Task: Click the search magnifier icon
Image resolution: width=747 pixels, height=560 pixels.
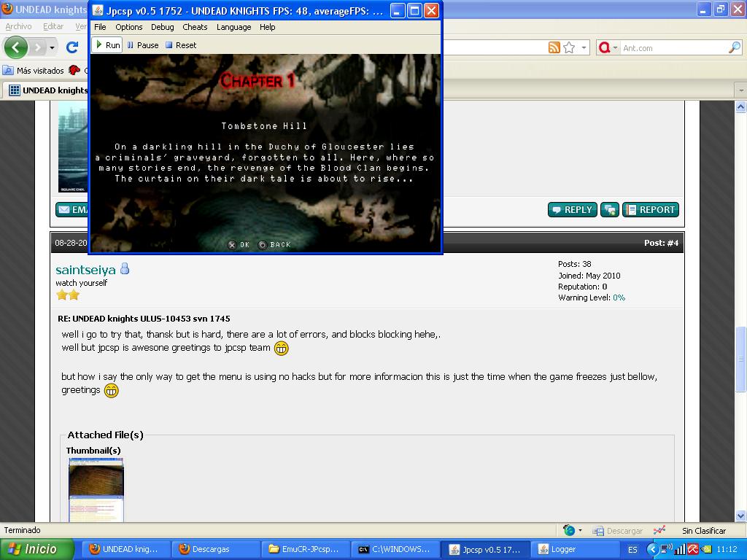Action: [735, 47]
